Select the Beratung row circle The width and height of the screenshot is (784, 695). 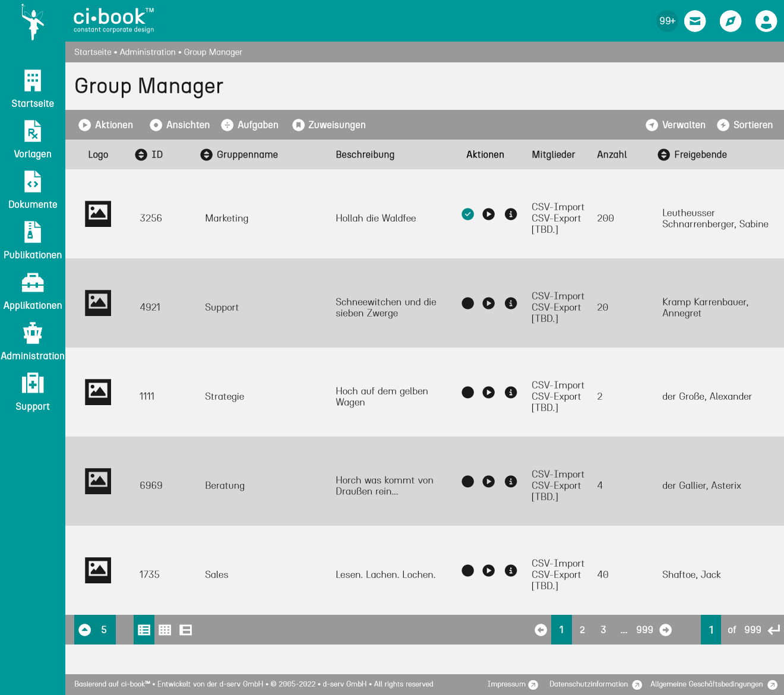[x=468, y=481]
